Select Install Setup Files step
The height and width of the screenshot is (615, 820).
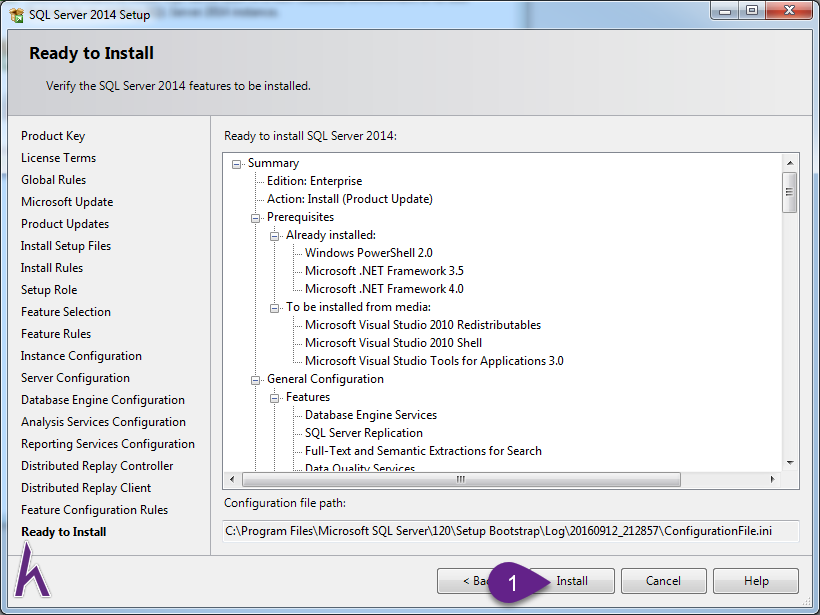(x=66, y=246)
